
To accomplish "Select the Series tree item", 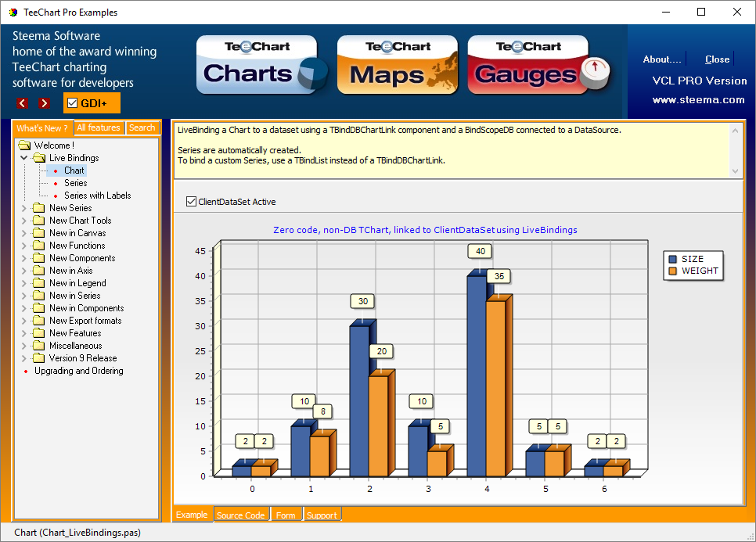I will [76, 183].
